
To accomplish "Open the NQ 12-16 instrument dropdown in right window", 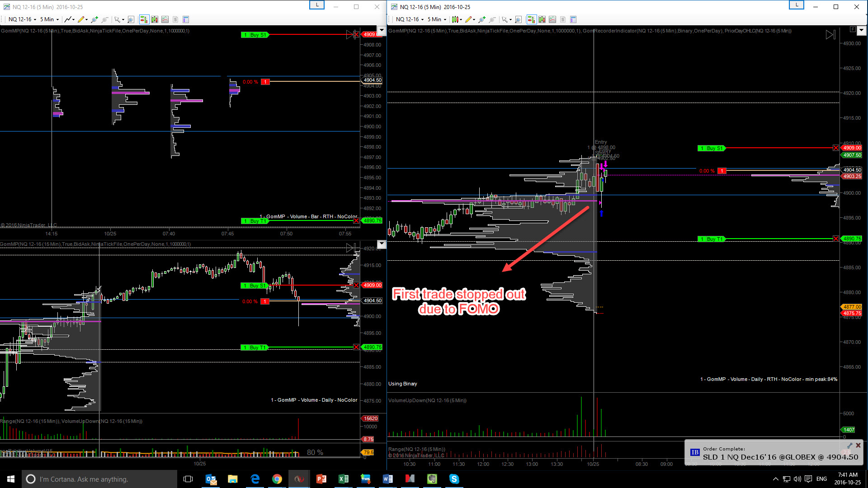I will coord(410,19).
